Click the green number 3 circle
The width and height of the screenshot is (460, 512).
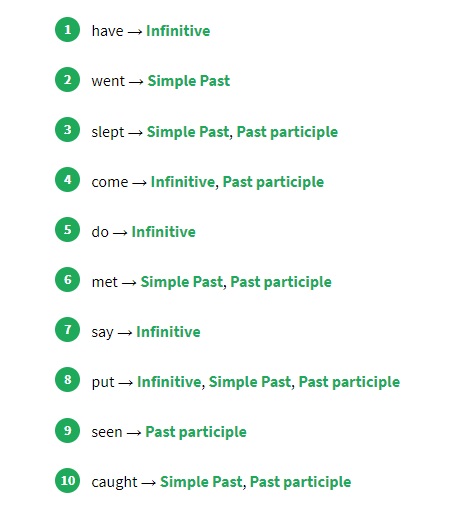coord(67,130)
